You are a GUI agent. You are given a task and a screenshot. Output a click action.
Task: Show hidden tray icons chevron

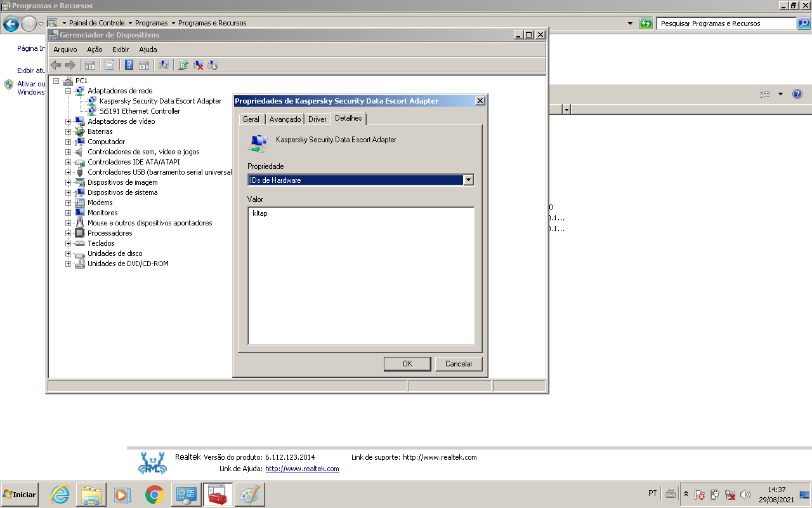686,494
